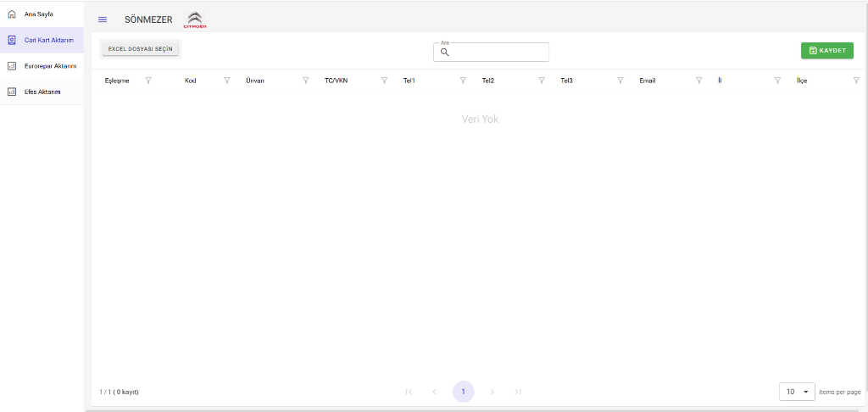The image size is (868, 412).
Task: Open filter for Email column
Action: [x=698, y=81]
